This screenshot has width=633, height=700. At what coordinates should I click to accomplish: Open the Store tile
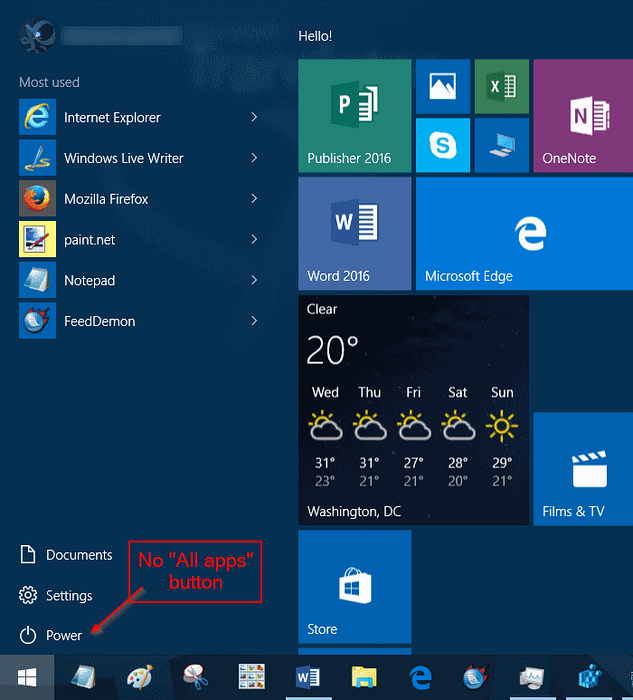(x=355, y=586)
